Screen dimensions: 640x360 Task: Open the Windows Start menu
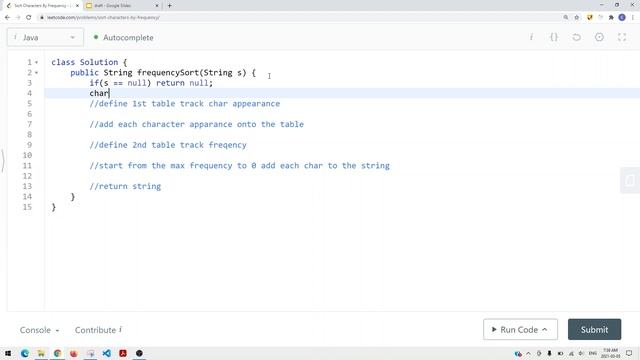(8, 353)
